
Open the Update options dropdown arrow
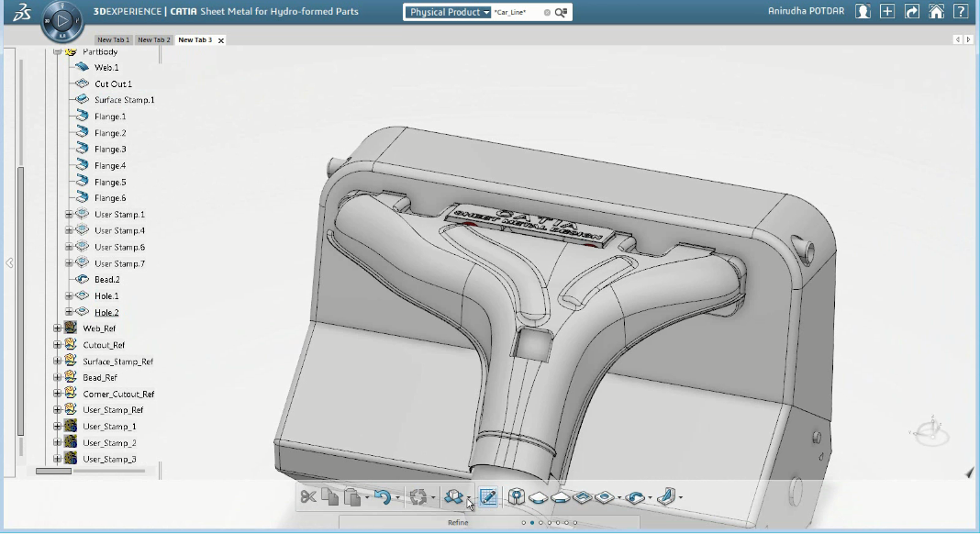pyautogui.click(x=432, y=498)
